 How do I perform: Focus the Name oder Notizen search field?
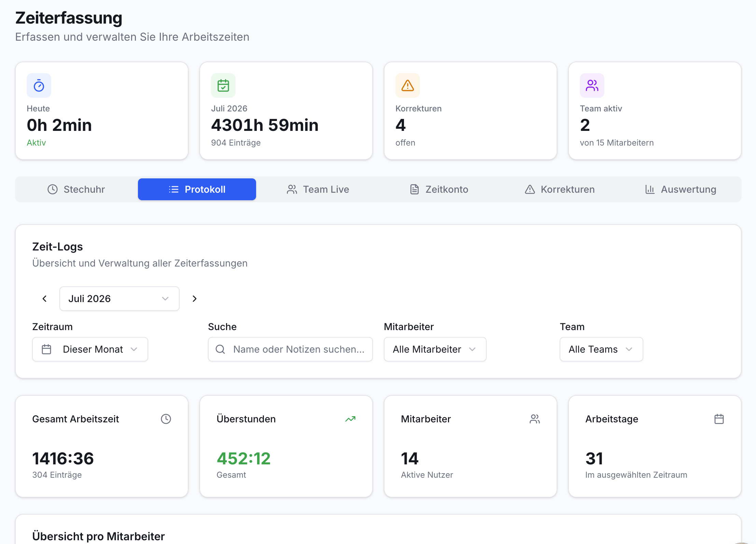tap(290, 349)
